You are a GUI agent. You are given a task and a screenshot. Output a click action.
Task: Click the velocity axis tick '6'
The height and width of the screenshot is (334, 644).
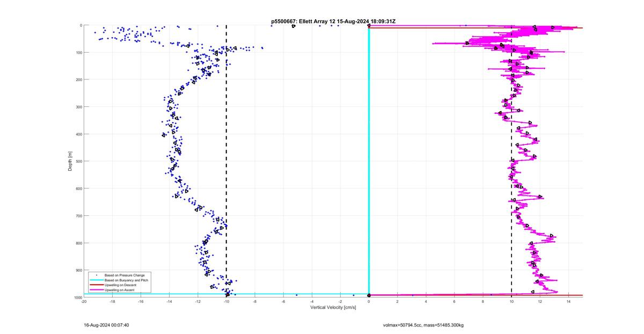click(454, 302)
